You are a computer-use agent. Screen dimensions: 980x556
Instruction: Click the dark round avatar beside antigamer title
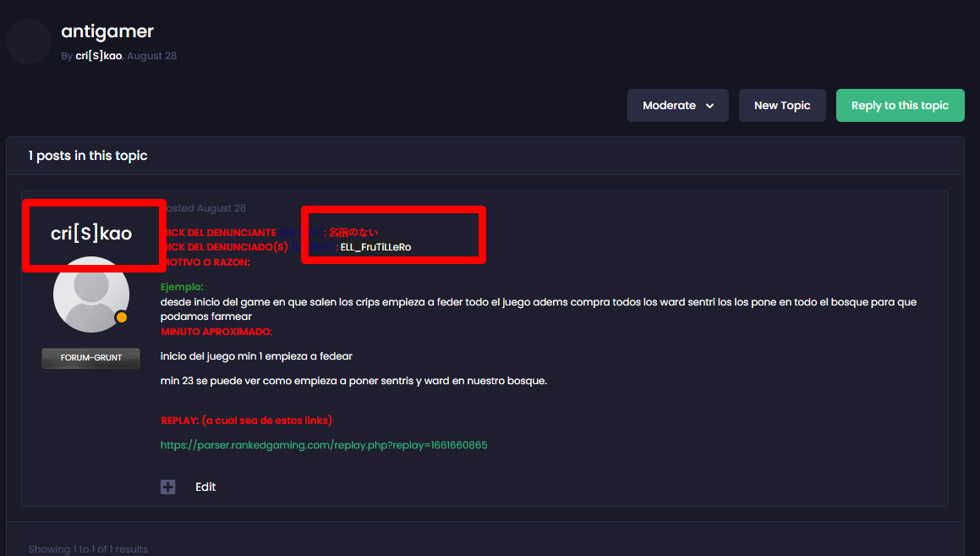tap(29, 41)
